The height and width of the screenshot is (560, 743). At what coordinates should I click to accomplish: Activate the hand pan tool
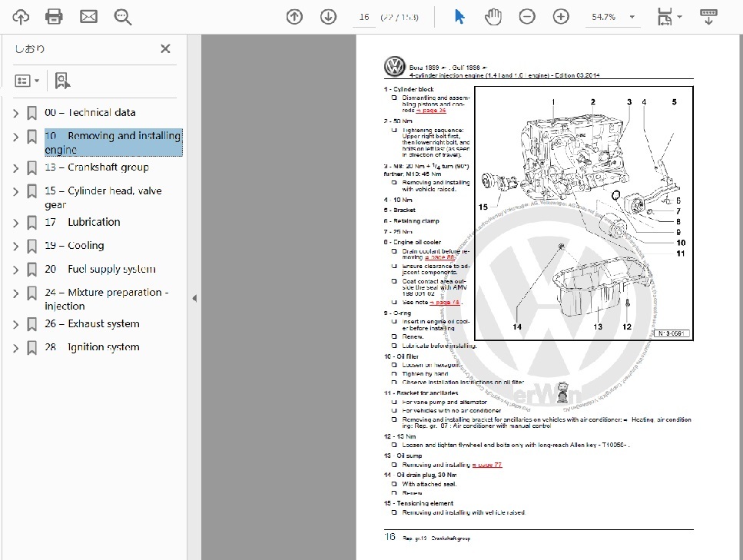(493, 17)
